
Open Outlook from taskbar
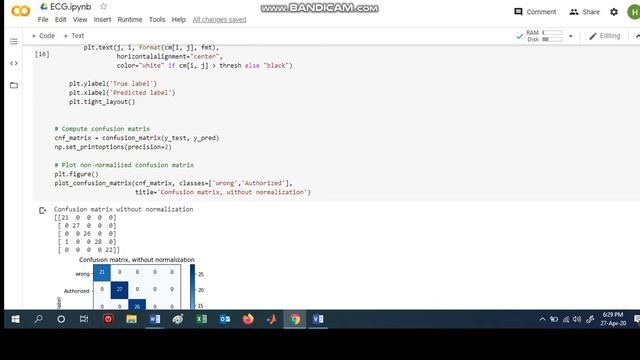pos(225,319)
